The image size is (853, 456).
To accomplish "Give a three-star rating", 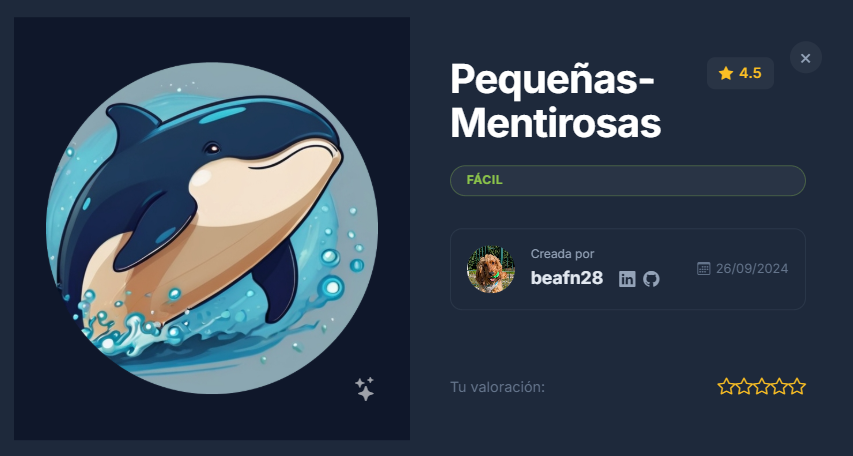I will (x=762, y=386).
